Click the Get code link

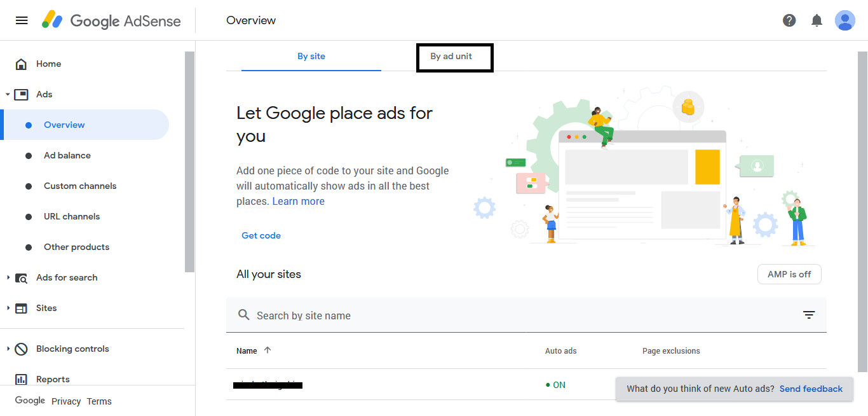[x=261, y=235]
